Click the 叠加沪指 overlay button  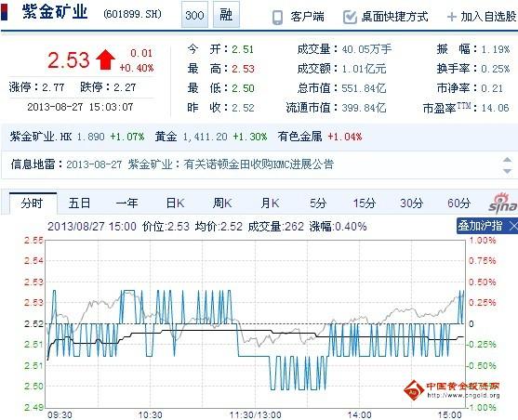[480, 226]
